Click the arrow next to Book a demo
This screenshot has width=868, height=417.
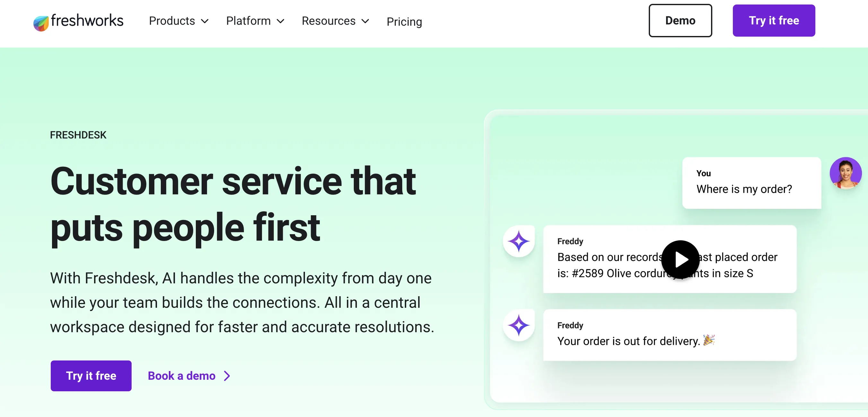227,376
